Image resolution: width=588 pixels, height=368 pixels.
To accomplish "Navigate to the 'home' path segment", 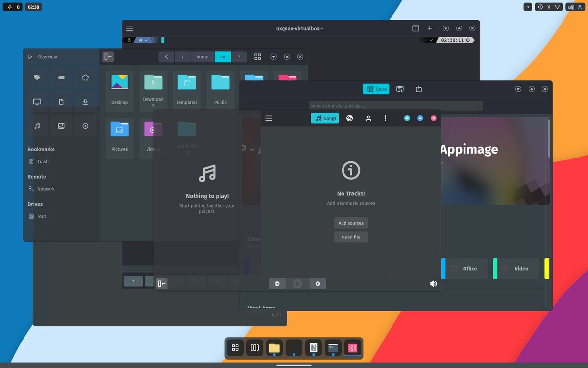I will tap(202, 57).
